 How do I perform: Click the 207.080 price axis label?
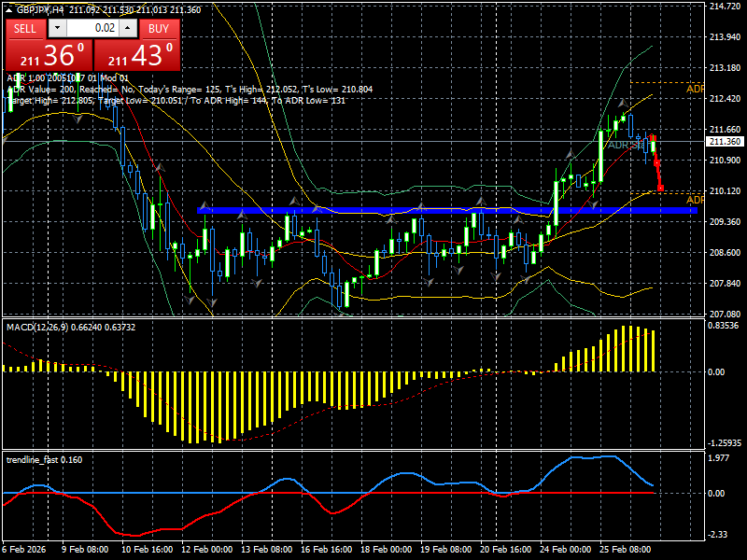coord(726,315)
